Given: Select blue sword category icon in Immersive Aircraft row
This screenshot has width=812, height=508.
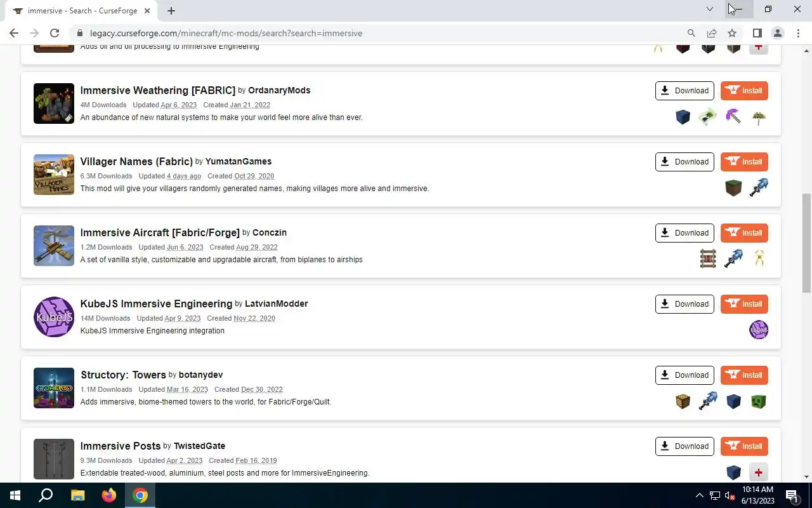Looking at the screenshot, I should click(733, 259).
